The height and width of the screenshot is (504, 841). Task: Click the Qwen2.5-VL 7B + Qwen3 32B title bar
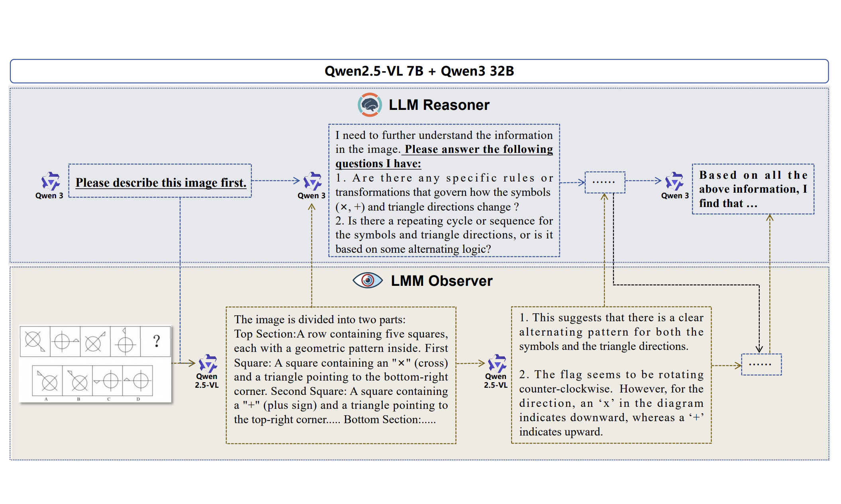[419, 71]
